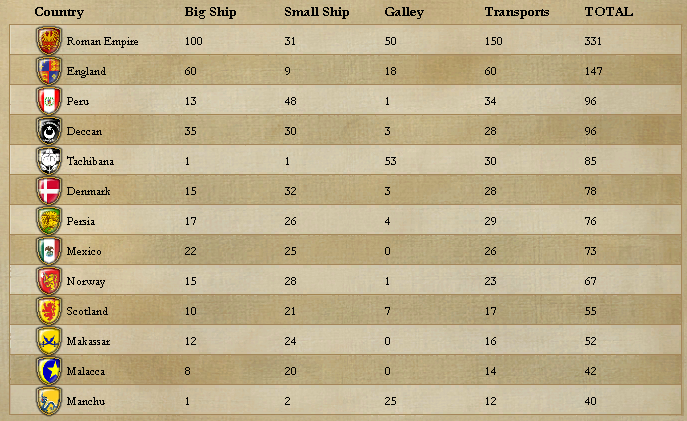Screen dimensions: 687x421
Task: Select the Roman Empire total value 331
Action: point(593,41)
